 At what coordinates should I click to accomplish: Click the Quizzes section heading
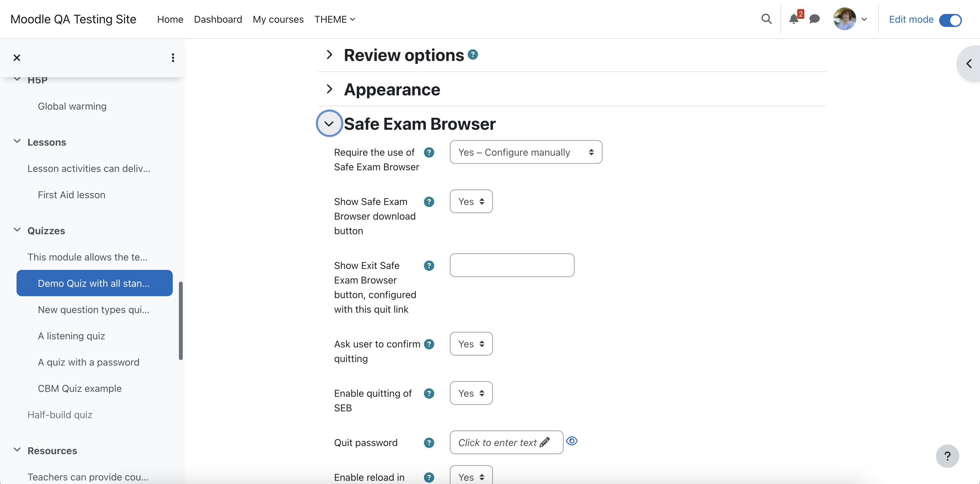click(x=46, y=231)
